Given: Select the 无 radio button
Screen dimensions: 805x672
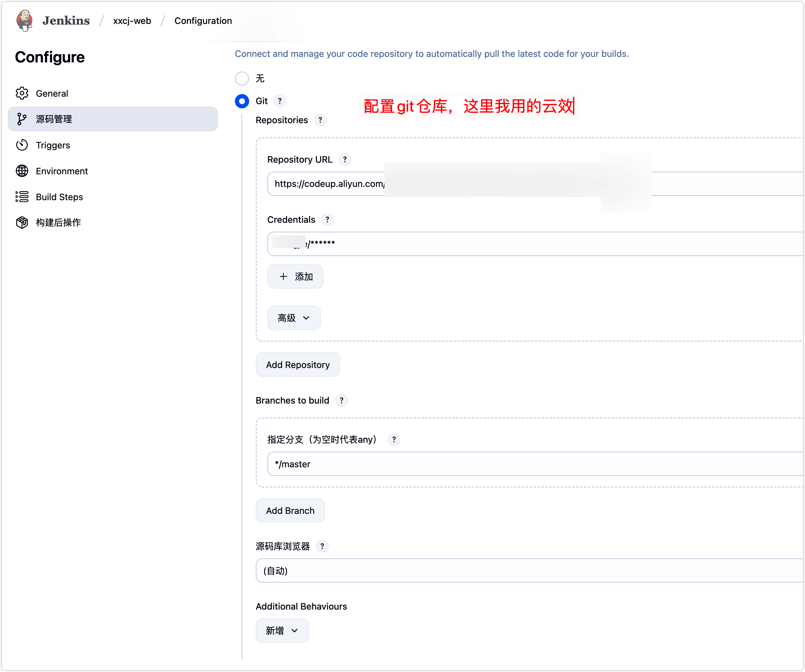Looking at the screenshot, I should pyautogui.click(x=242, y=79).
